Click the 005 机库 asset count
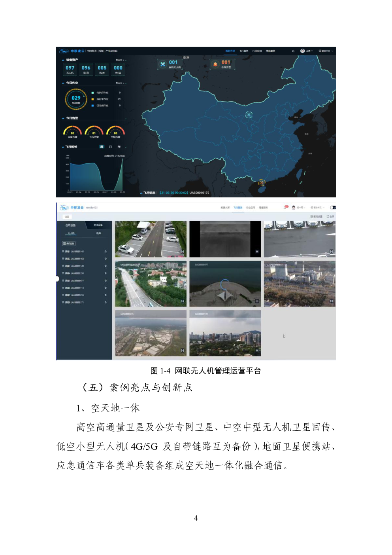Screen dimensions: 392x555 [x=102, y=70]
